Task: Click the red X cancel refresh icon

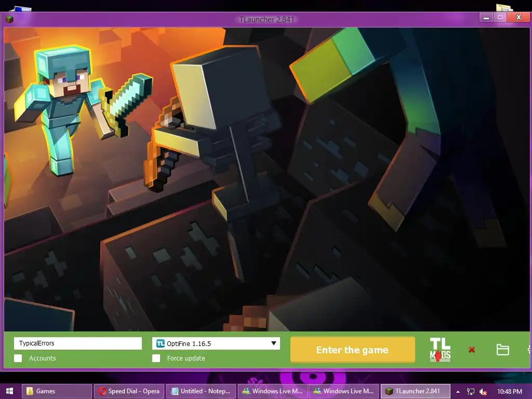Action: tap(472, 350)
